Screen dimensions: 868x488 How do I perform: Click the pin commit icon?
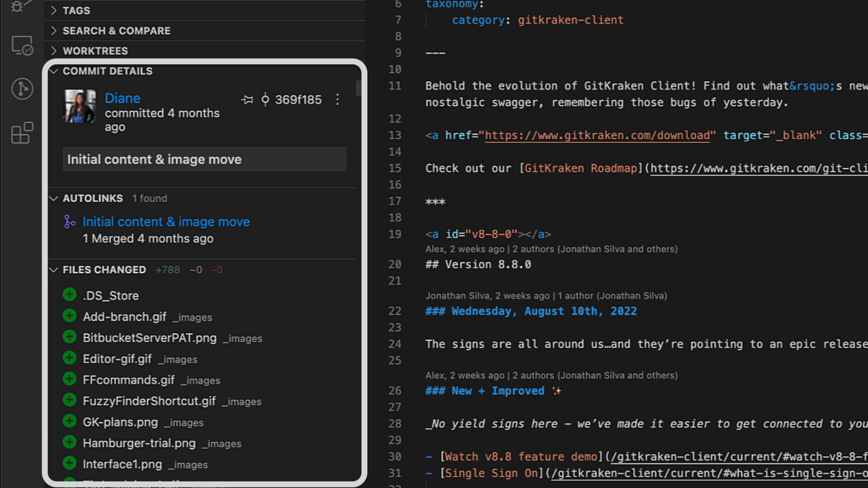coord(247,99)
